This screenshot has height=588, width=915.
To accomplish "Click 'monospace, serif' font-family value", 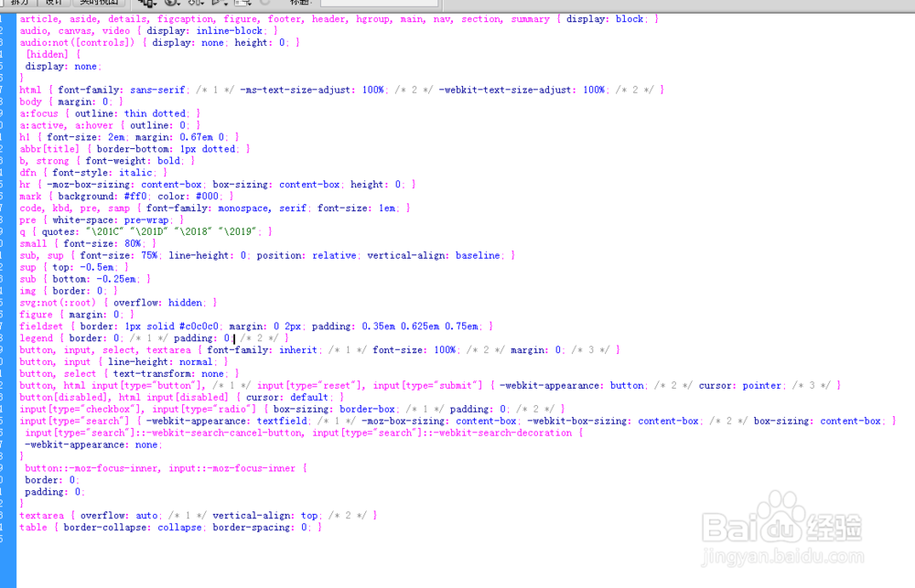I will [x=262, y=208].
